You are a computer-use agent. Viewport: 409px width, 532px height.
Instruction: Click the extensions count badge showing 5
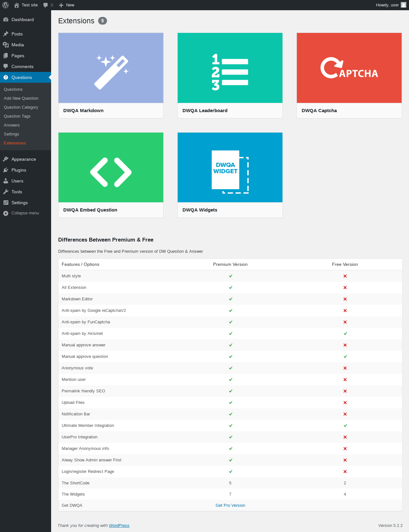103,21
